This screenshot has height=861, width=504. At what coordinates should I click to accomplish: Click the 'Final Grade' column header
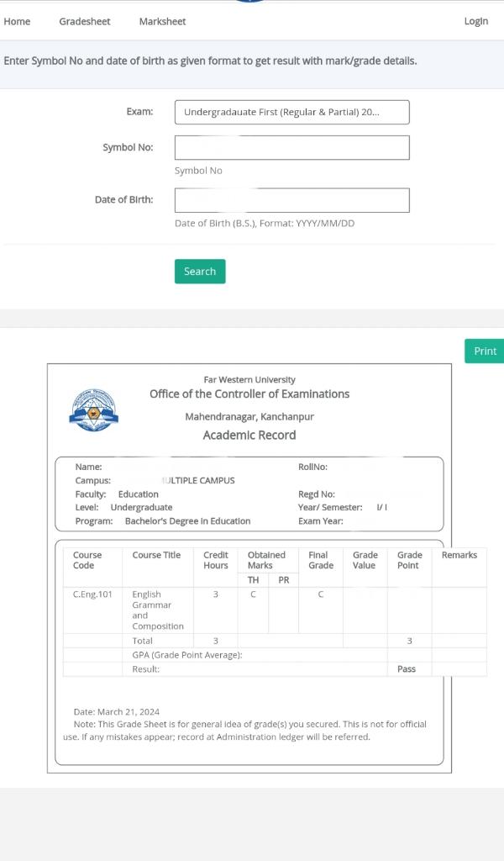(321, 560)
